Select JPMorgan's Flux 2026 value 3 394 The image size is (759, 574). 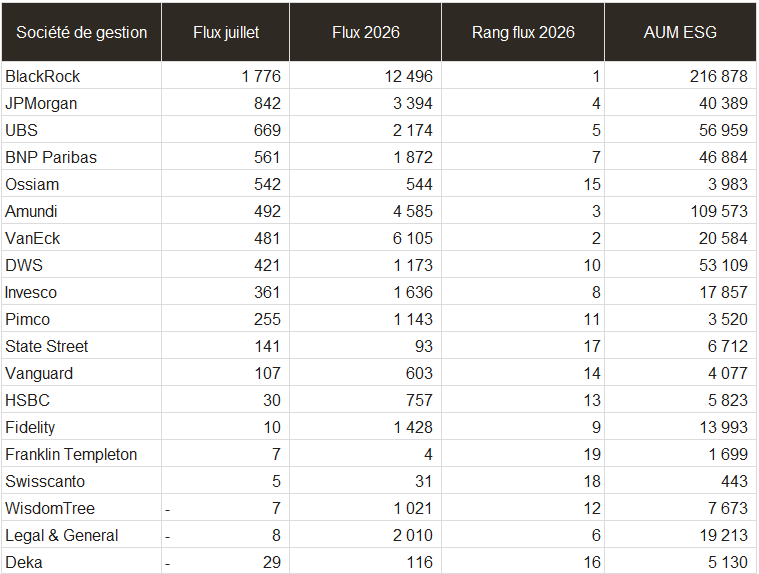(x=412, y=103)
